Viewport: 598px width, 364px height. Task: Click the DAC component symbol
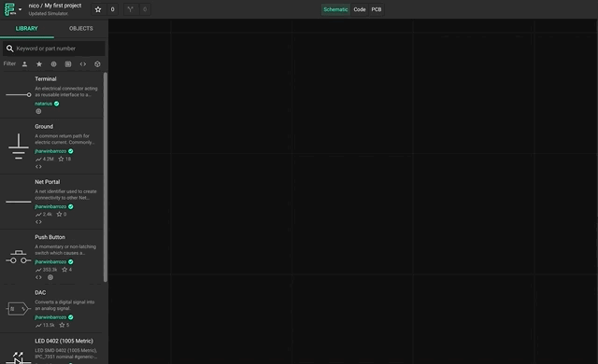tap(19, 308)
